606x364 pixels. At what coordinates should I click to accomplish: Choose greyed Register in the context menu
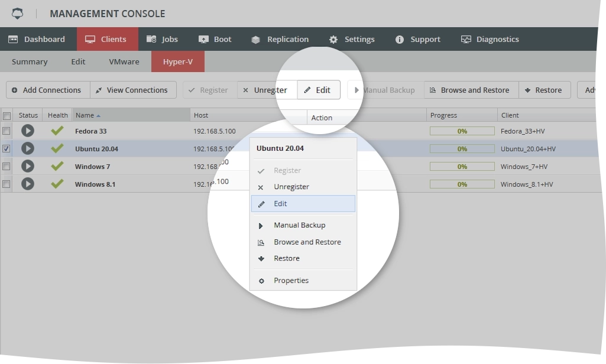pyautogui.click(x=303, y=170)
